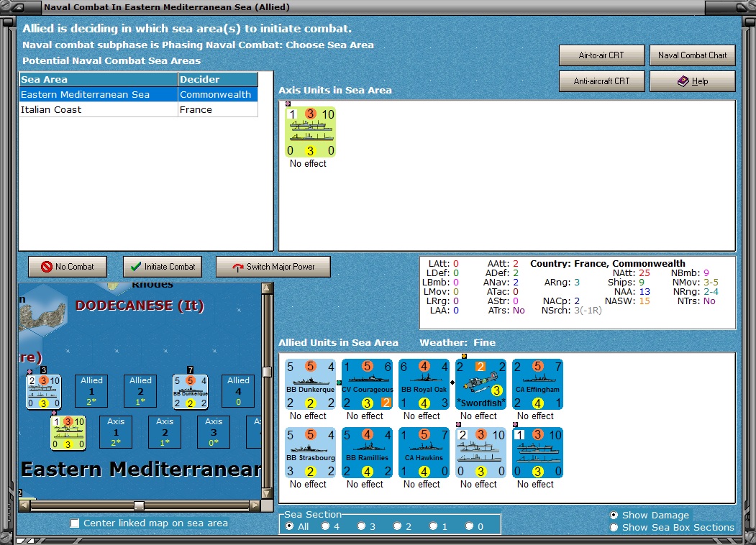The height and width of the screenshot is (545, 756).
Task: Click the map's horizontal scrollbar thumb
Action: point(139,505)
